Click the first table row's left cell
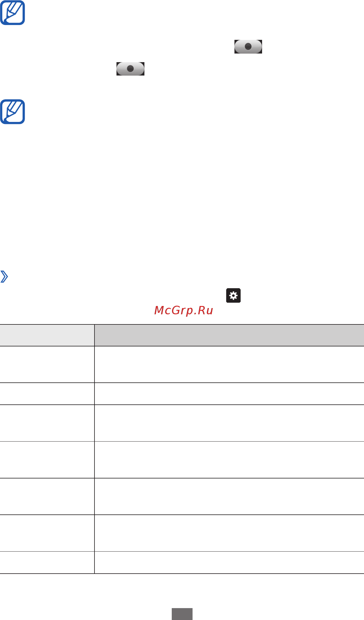The width and height of the screenshot is (364, 620). pos(47,364)
